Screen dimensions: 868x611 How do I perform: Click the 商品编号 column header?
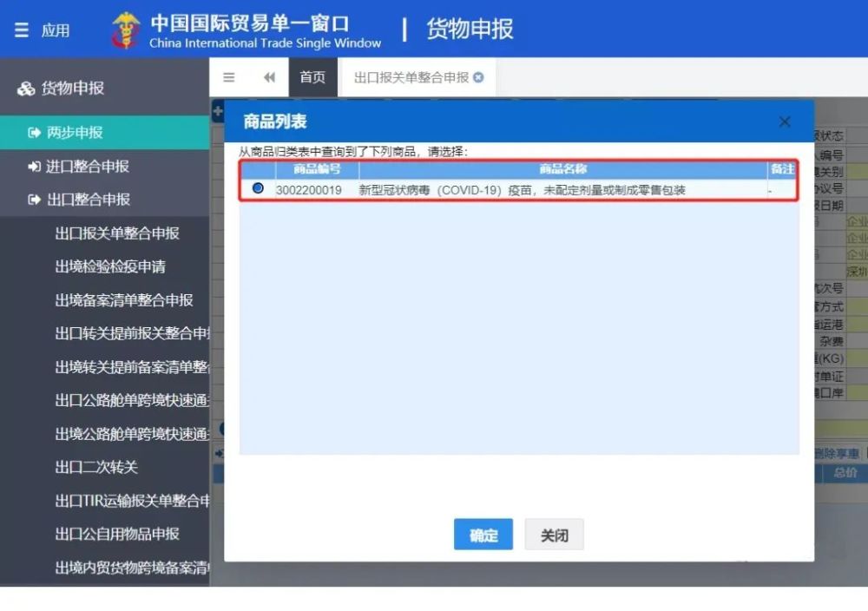point(317,169)
